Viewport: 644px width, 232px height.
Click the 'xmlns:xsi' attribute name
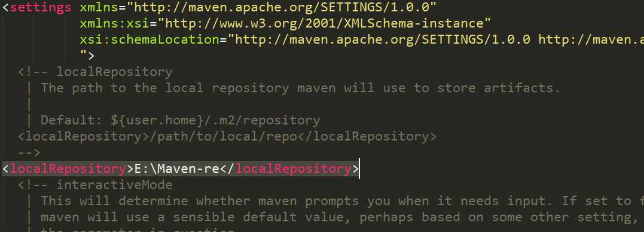tap(114, 23)
